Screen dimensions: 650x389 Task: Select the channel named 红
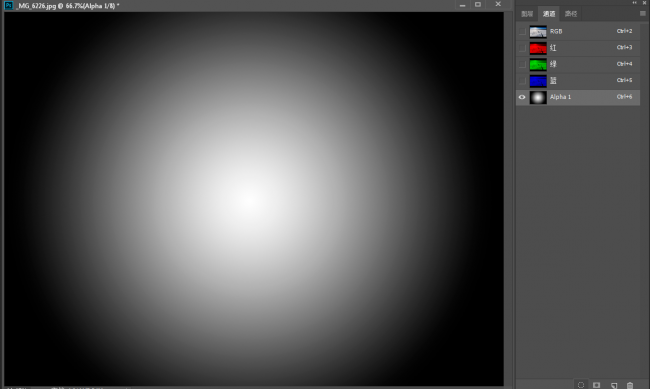point(553,48)
